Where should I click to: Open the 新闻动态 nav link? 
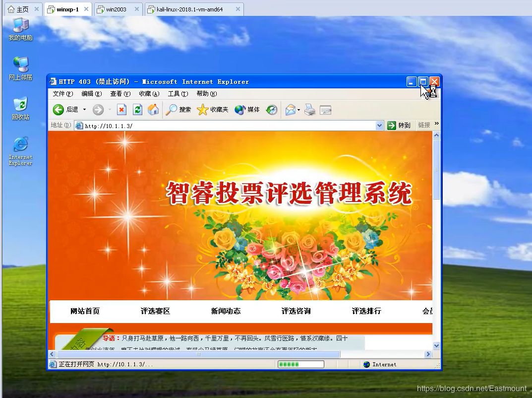[x=226, y=311]
